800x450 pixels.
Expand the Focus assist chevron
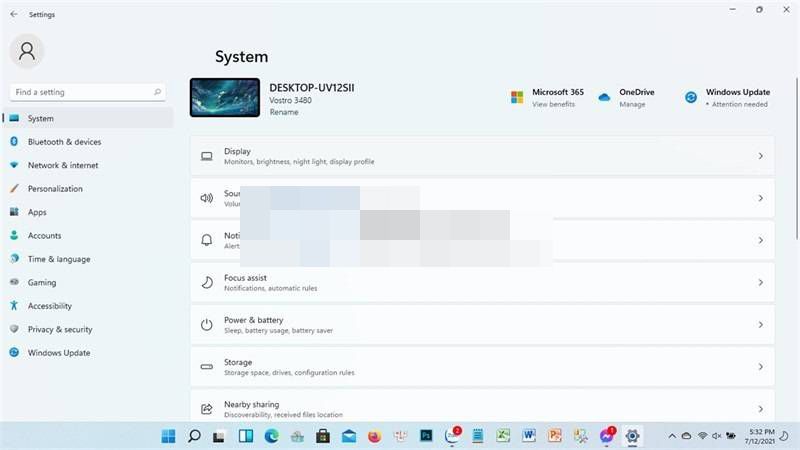[760, 282]
